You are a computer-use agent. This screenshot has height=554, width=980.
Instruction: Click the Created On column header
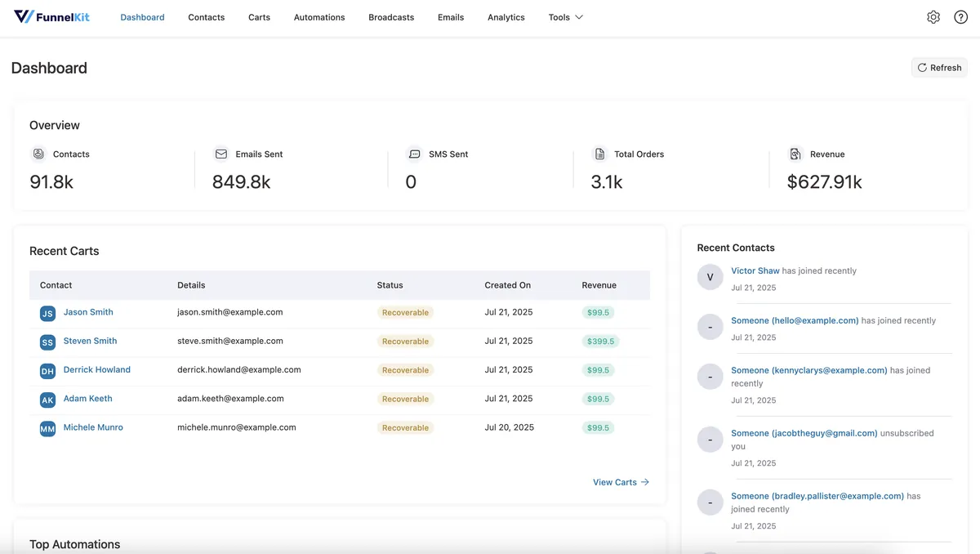[508, 285]
